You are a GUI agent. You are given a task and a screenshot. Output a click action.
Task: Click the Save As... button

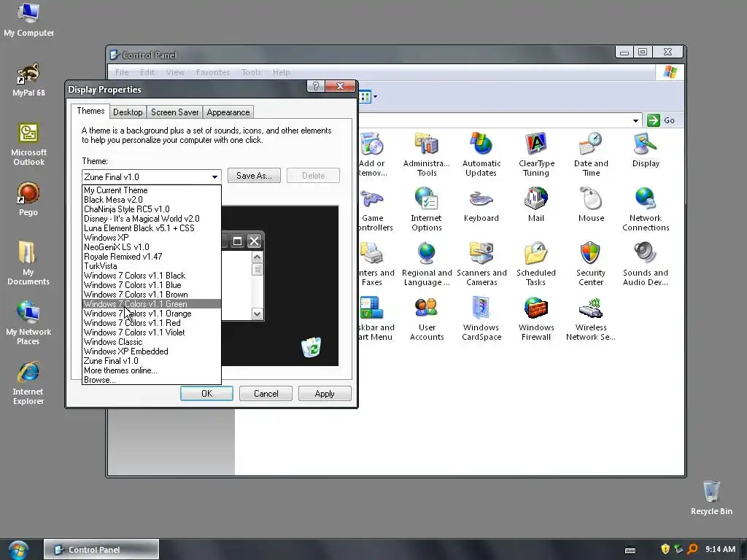[254, 176]
